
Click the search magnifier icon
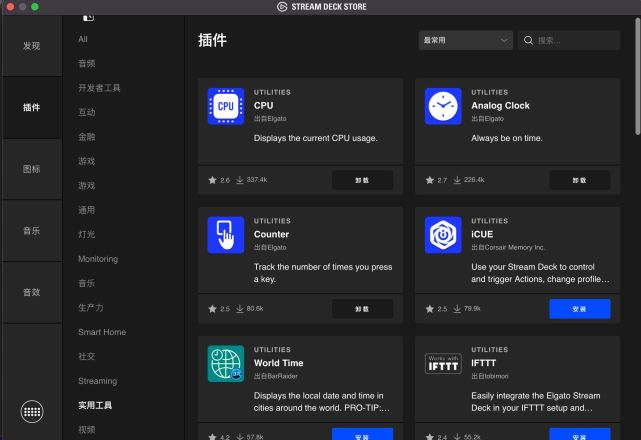528,40
